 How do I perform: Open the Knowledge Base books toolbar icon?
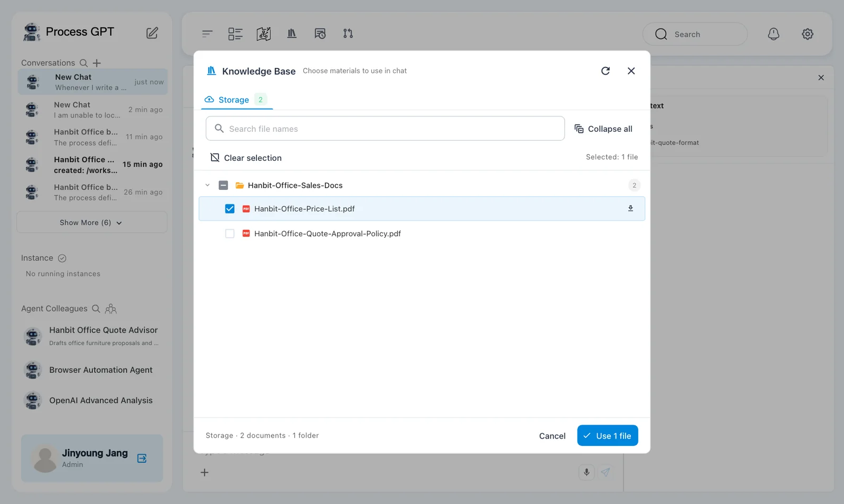click(292, 33)
